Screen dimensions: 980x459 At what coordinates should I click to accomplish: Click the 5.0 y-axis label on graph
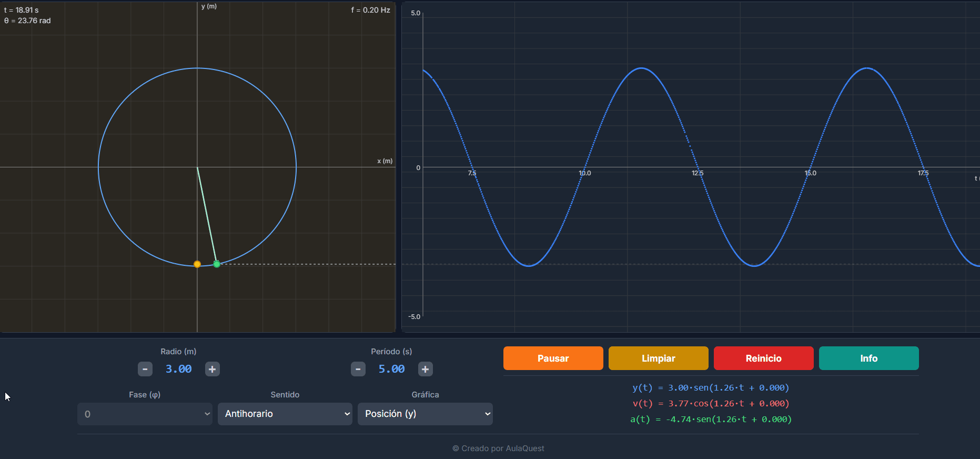pos(416,13)
